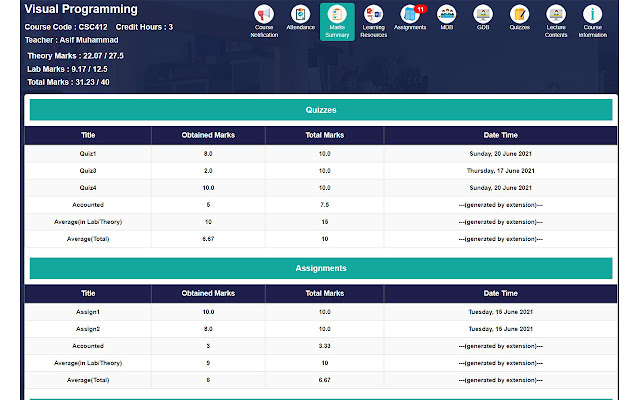
Task: Click the Visual Programming course title
Action: pyautogui.click(x=81, y=10)
